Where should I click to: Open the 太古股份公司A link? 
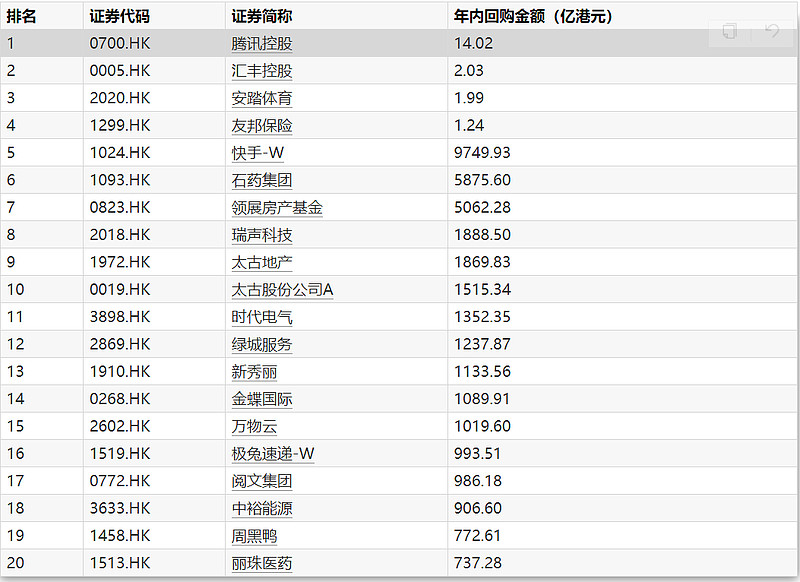(x=282, y=290)
